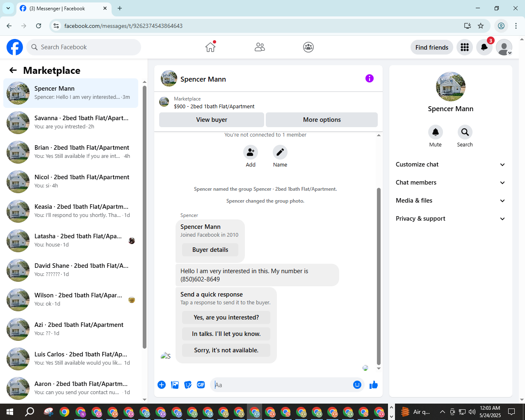
Task: Open the Windows Start menu
Action: 10,412
